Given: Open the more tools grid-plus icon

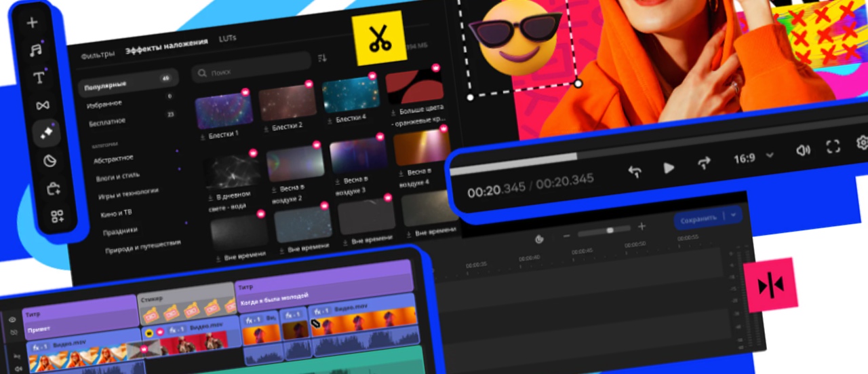Looking at the screenshot, I should (x=57, y=217).
